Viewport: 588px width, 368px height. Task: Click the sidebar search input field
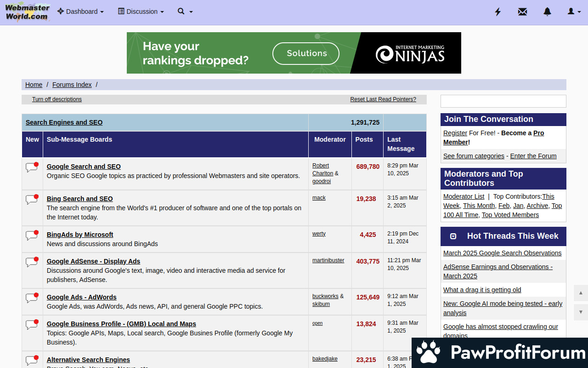[x=503, y=101]
